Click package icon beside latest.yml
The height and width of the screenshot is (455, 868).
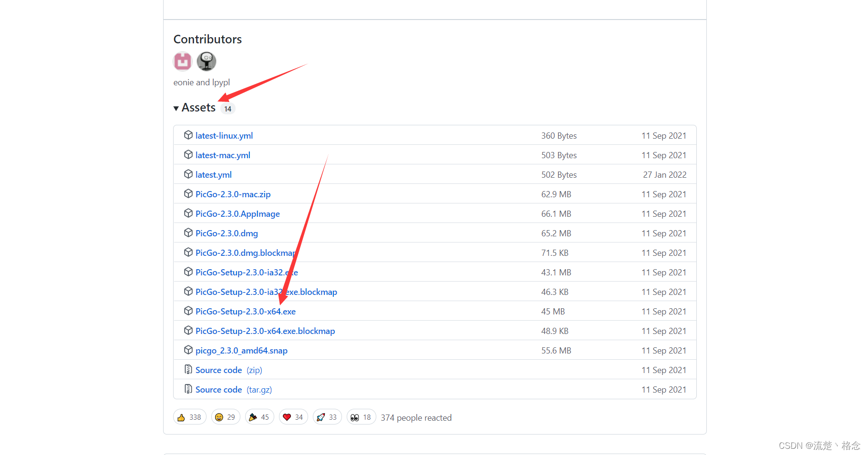point(188,174)
